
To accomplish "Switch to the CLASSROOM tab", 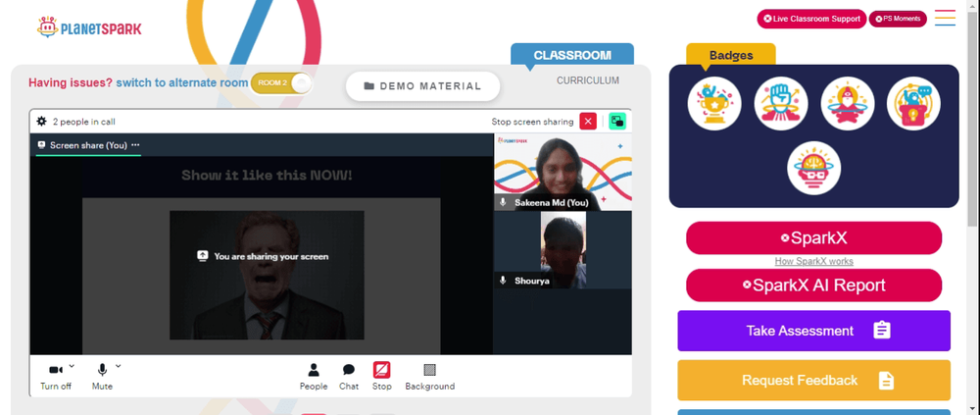I will (572, 55).
